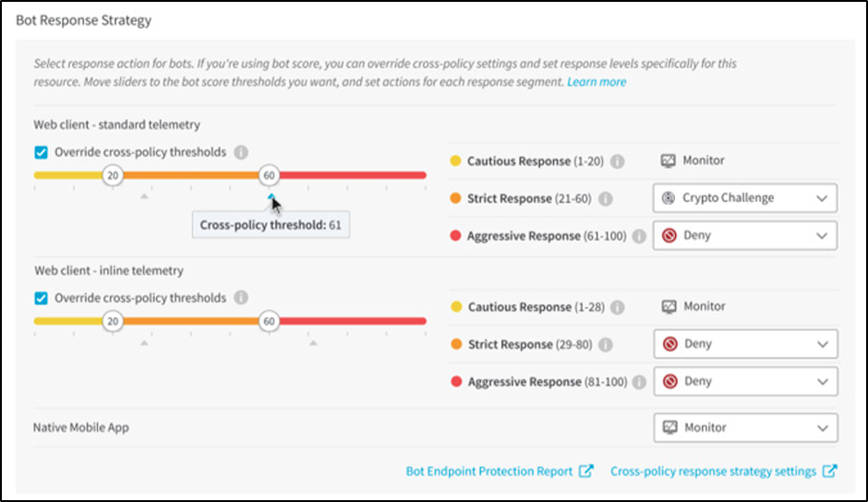Screen dimensions: 868x502
Task: Click info icon next to Cautious Response (1-20)
Action: tap(618, 161)
